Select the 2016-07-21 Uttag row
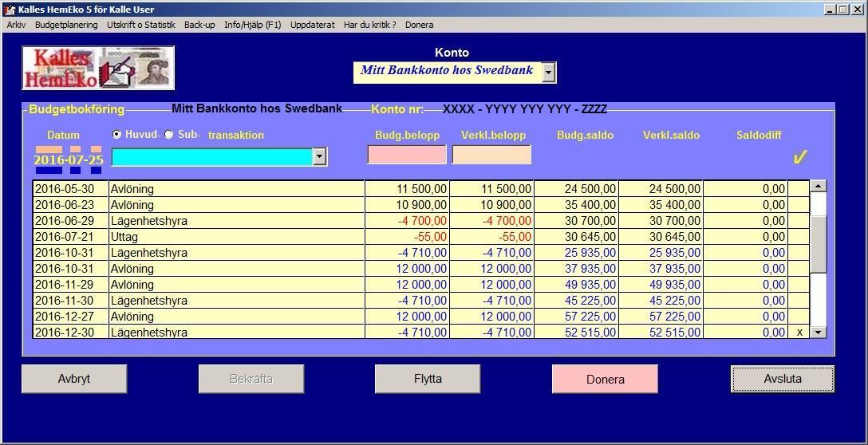Image resolution: width=868 pixels, height=445 pixels. (420, 237)
